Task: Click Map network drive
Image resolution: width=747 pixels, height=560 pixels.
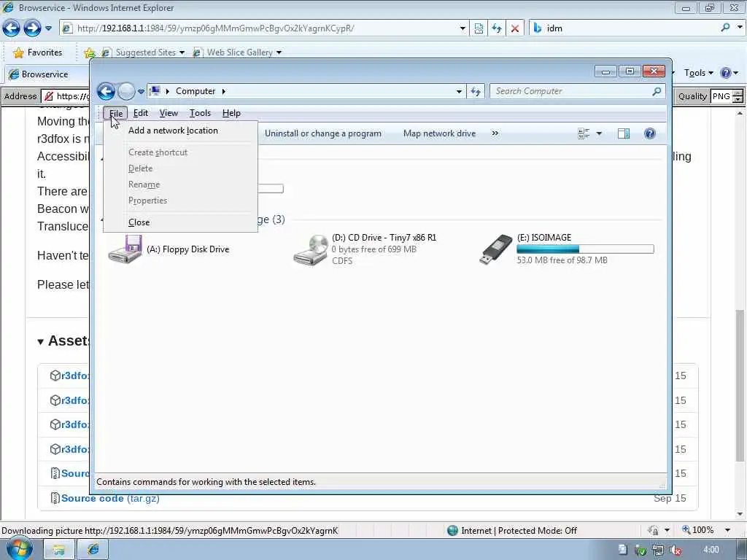Action: [439, 134]
